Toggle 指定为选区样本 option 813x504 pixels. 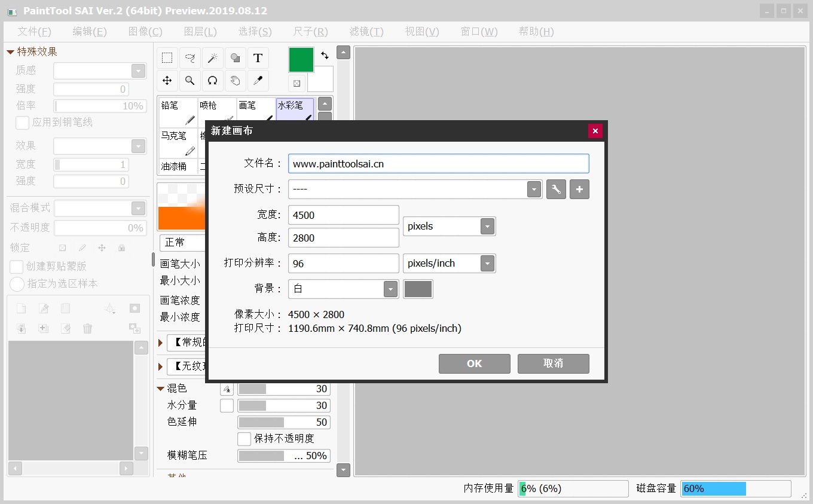(x=17, y=283)
